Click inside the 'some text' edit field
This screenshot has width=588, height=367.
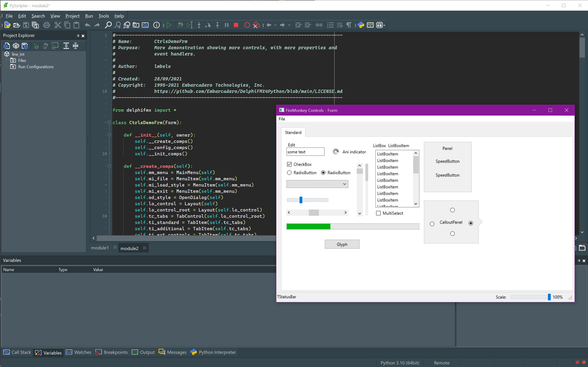[305, 151]
